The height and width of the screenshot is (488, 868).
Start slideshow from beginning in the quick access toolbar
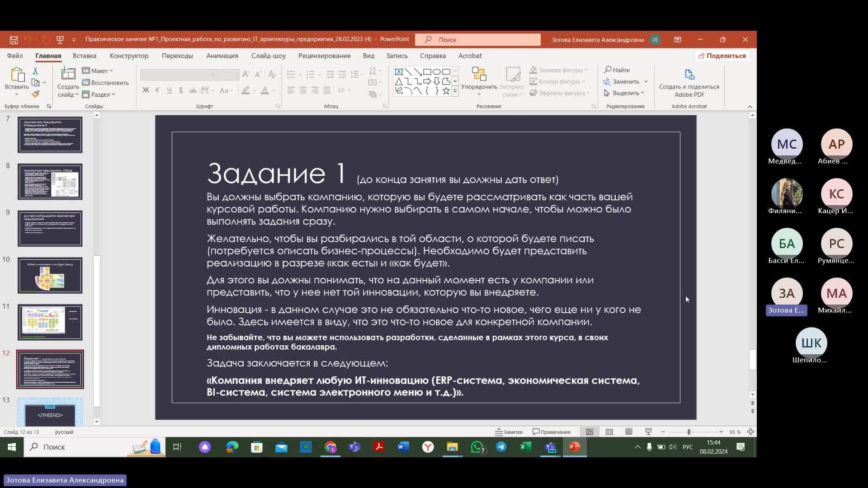click(60, 40)
